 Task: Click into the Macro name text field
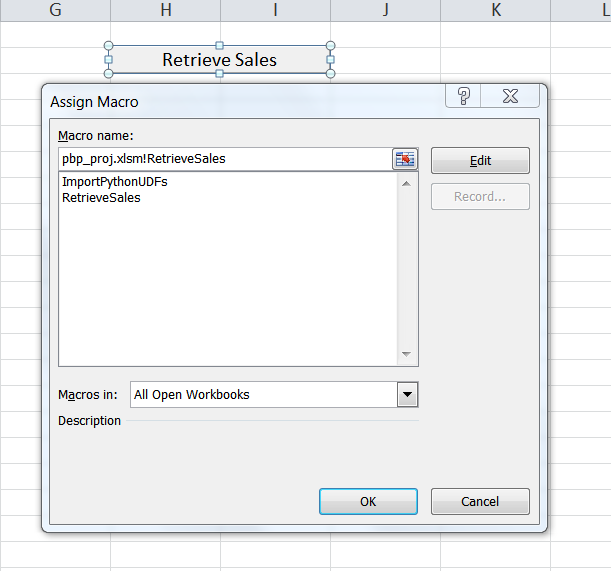225,159
